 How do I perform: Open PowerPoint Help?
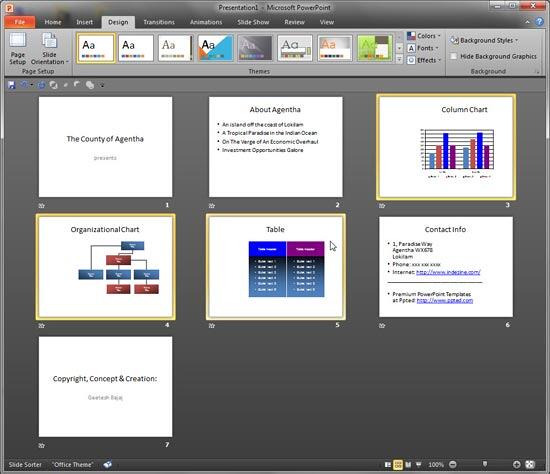[539, 22]
